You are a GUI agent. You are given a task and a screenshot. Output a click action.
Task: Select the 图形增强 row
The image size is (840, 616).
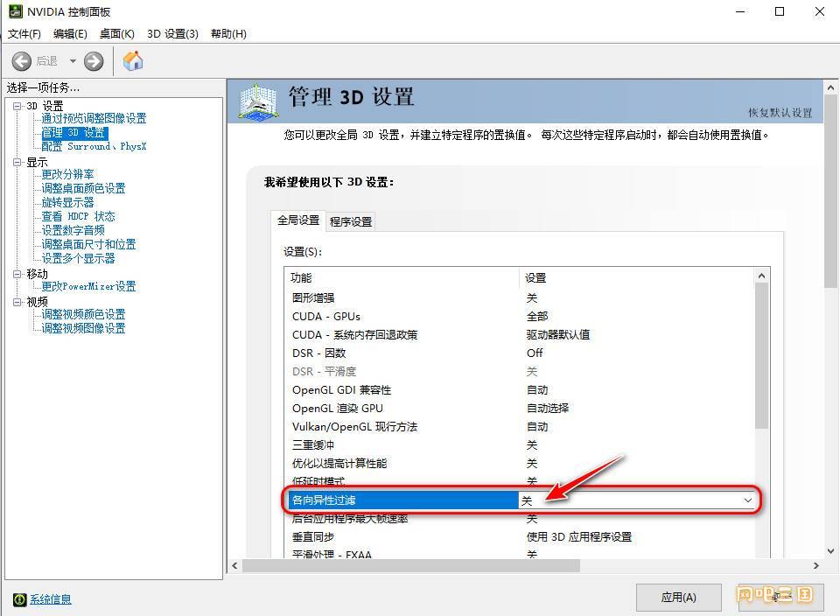[520, 297]
